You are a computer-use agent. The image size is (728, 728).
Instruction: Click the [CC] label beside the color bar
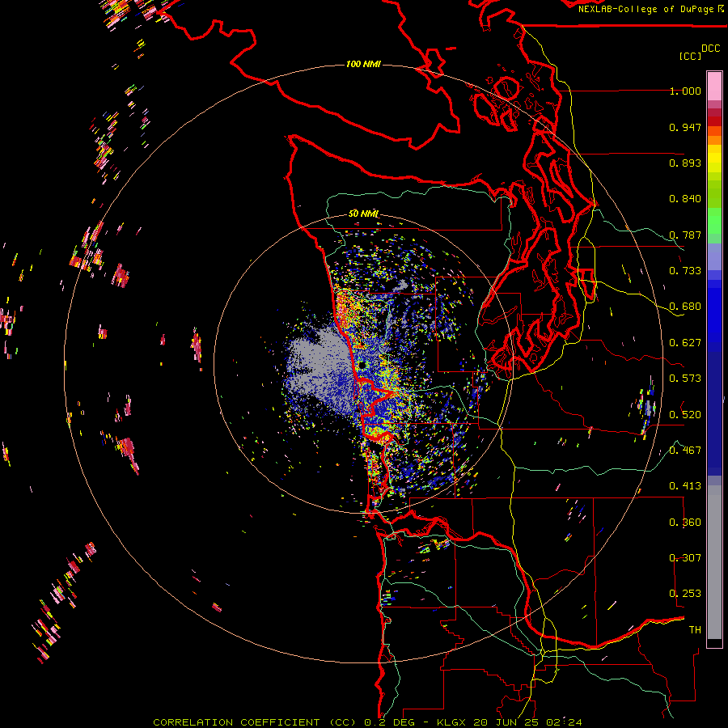[690, 56]
